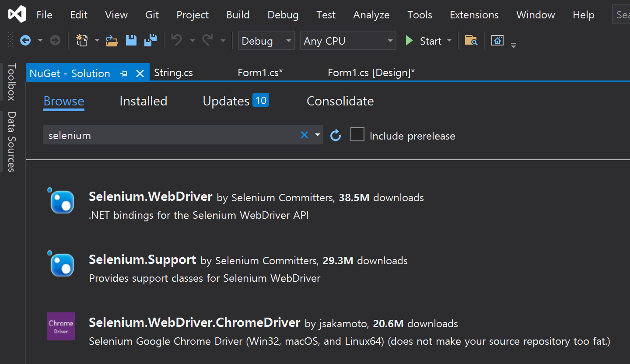Viewport: 630px width, 364px height.
Task: Click the Undo arrow icon
Action: click(x=177, y=41)
